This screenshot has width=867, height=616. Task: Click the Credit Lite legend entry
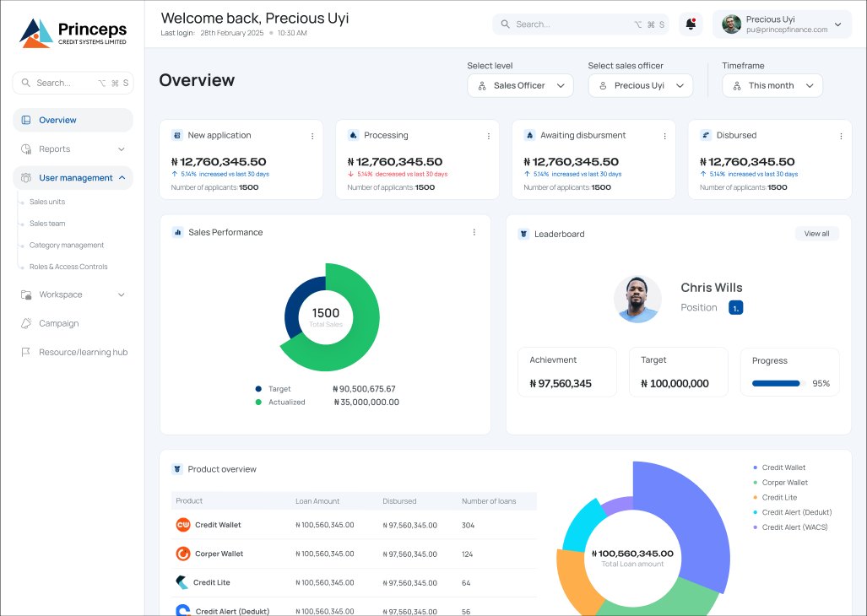tap(780, 497)
